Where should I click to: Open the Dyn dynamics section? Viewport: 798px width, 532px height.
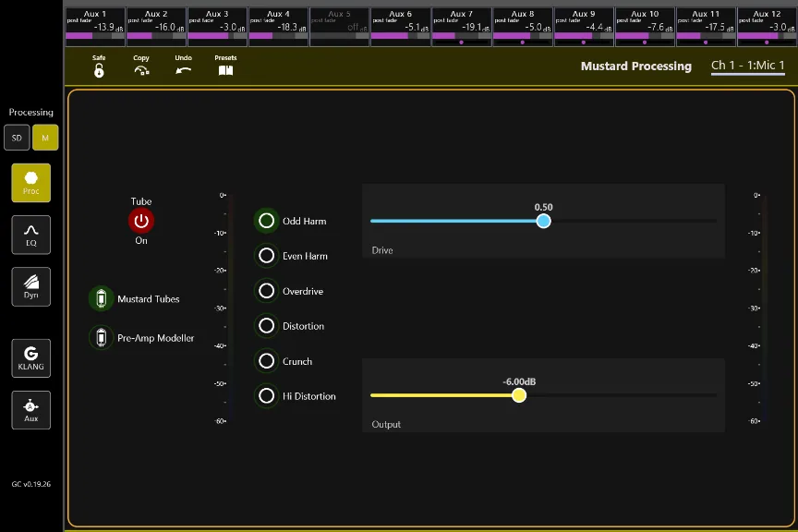[31, 286]
